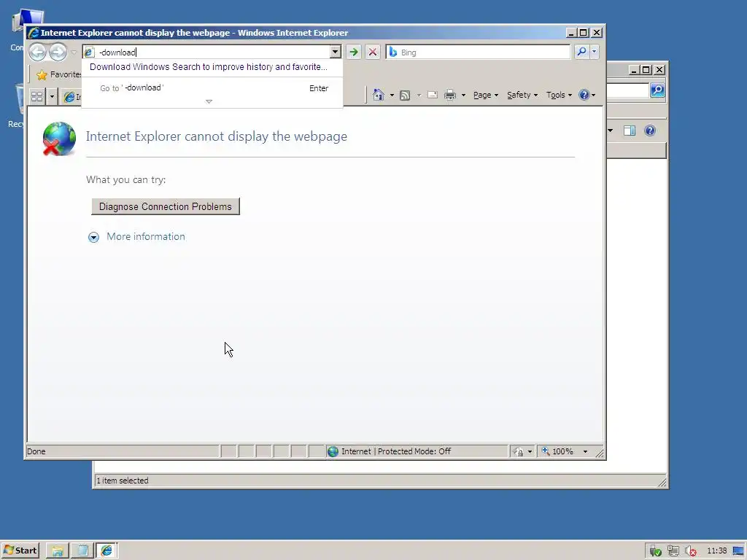Click the globe Internet zone icon in status bar
747x560 pixels.
[333, 451]
